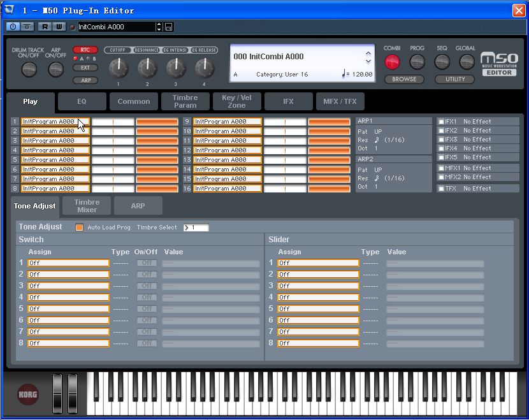
Task: Open Switch 1 Assign dropdown
Action: click(68, 263)
